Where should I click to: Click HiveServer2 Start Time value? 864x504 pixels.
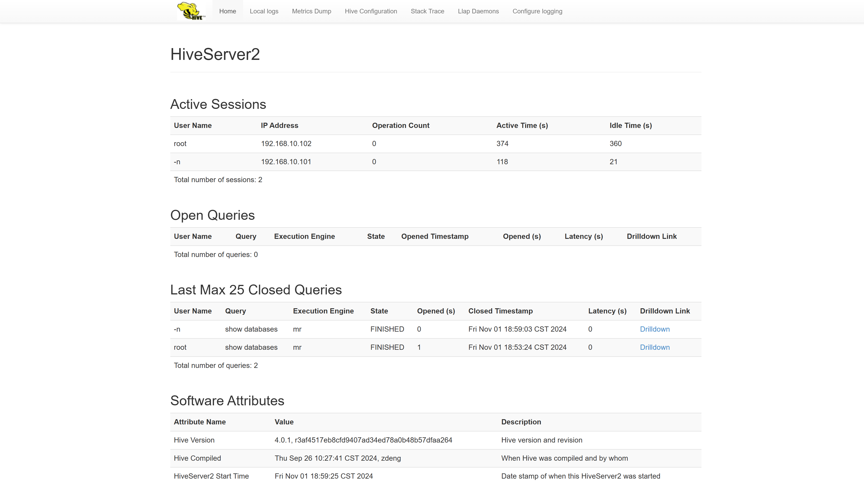[324, 476]
